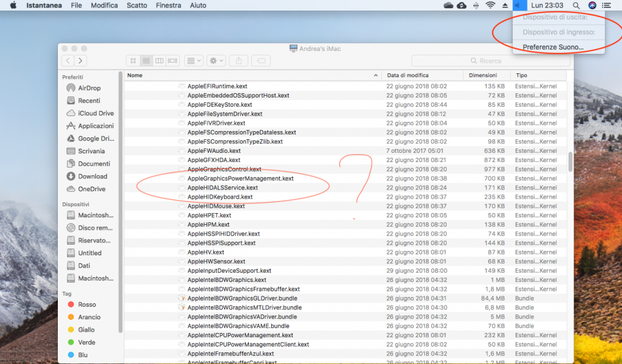
Task: Open the Istantanea application menu
Action: pos(44,5)
